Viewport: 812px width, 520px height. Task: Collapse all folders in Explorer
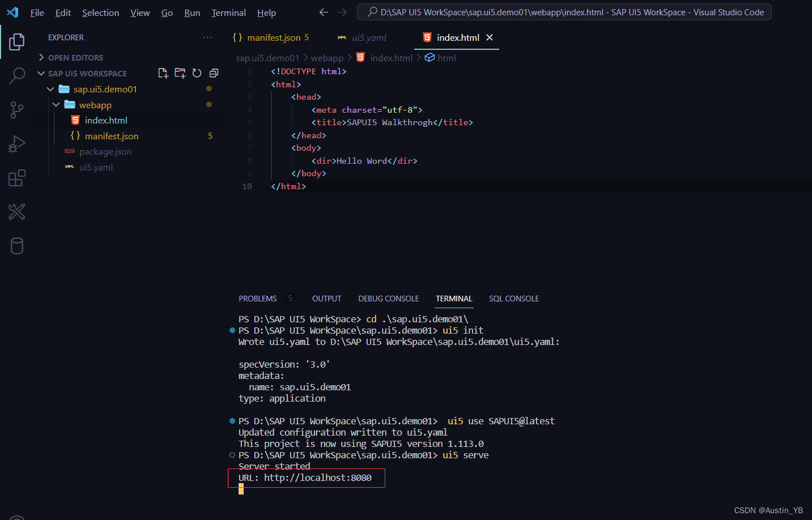[214, 73]
